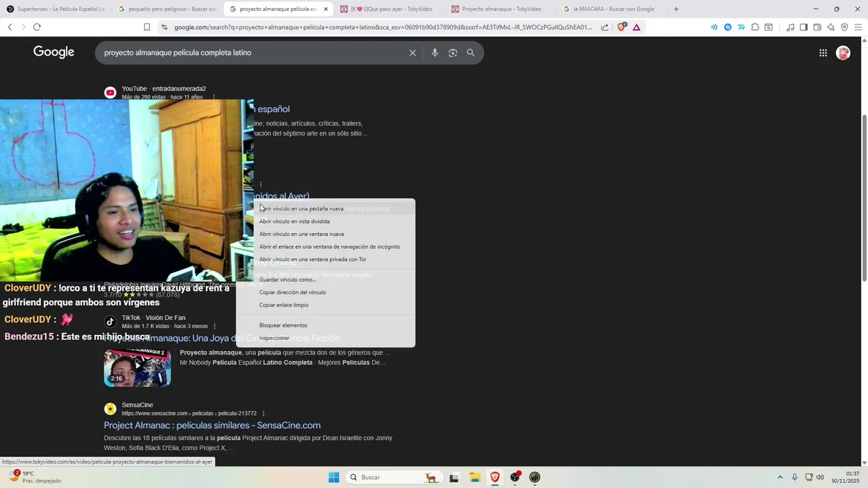This screenshot has height=488, width=868.
Task: Play the TikTok video thumbnail 2:16
Action: 137,367
